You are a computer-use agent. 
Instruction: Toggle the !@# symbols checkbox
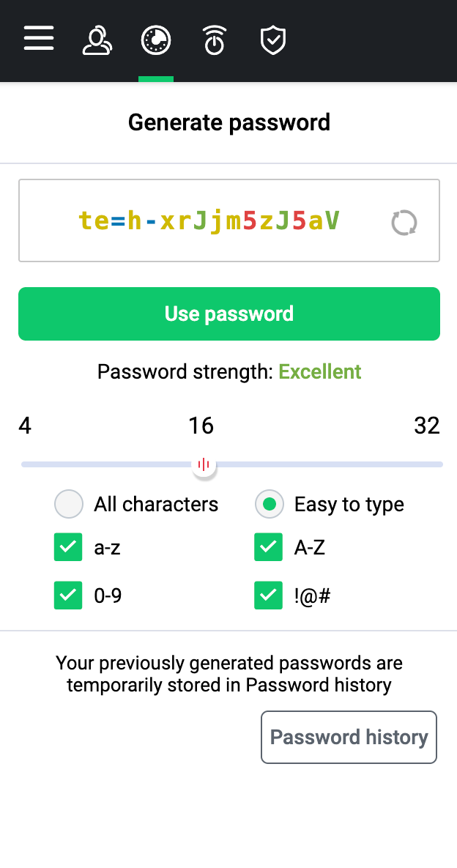[269, 596]
